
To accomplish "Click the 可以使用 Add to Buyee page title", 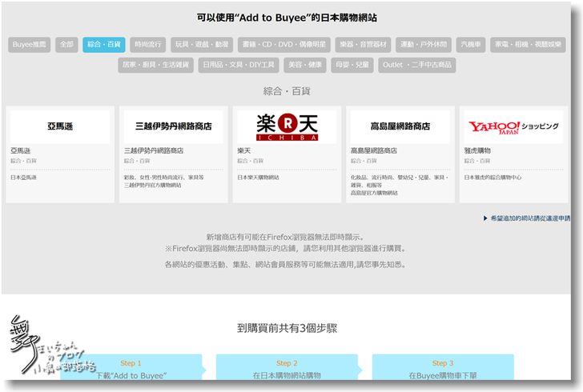I will click(287, 18).
